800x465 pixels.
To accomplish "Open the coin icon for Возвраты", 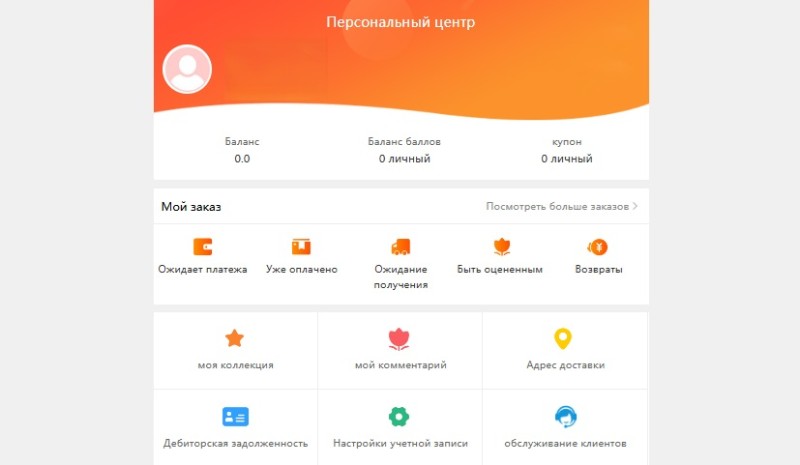I will (597, 247).
